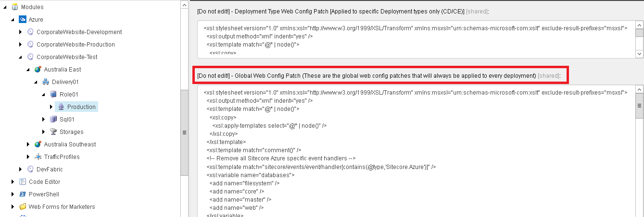Select DevFabric item
Image resolution: width=644 pixels, height=217 pixels.
[50, 169]
